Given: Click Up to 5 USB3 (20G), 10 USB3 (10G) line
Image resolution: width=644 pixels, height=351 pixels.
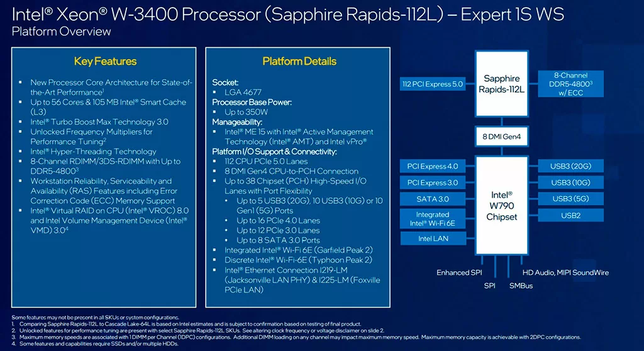Looking at the screenshot, I should point(309,206).
